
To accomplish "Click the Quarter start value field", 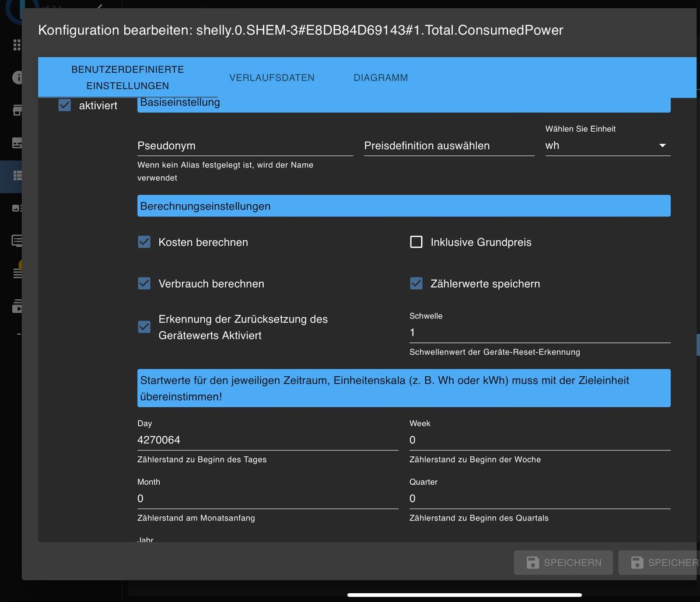I will point(540,498).
